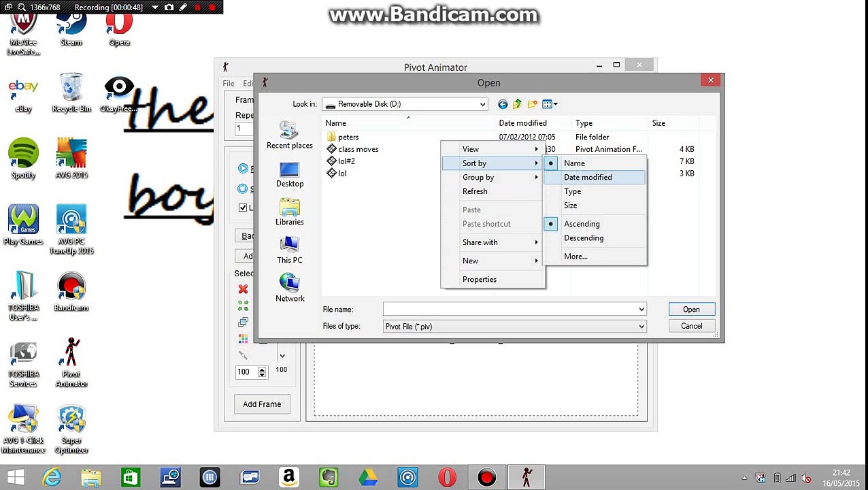Sort files by Type option
This screenshot has width=868, height=490.
[x=595, y=191]
